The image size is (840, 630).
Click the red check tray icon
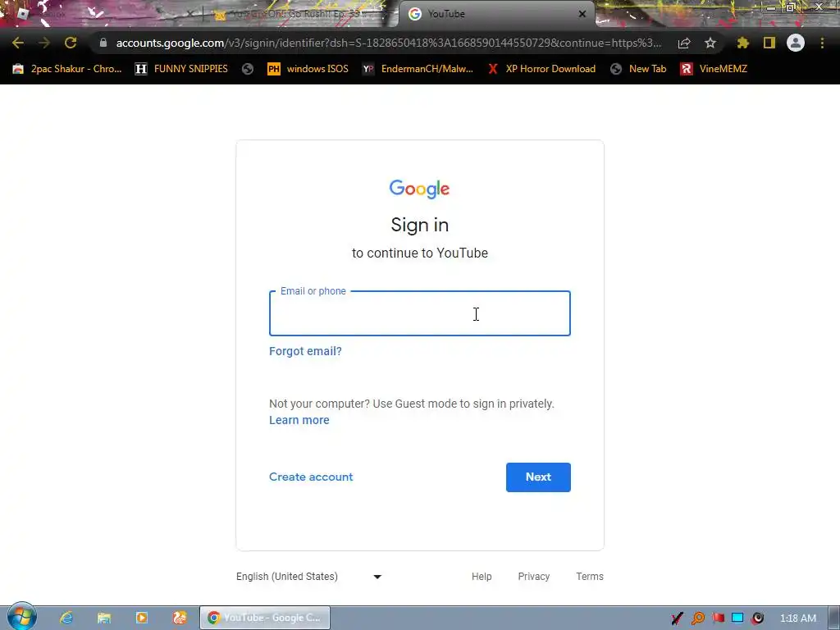677,619
